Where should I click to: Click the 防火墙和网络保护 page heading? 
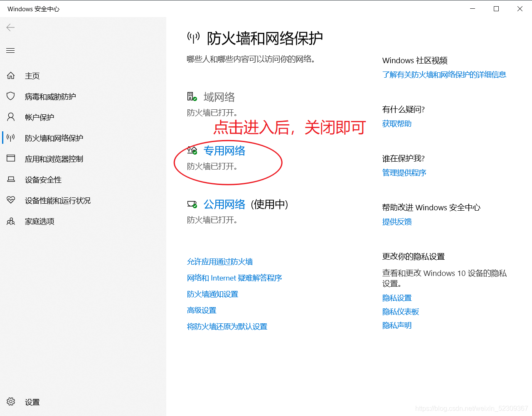[265, 38]
